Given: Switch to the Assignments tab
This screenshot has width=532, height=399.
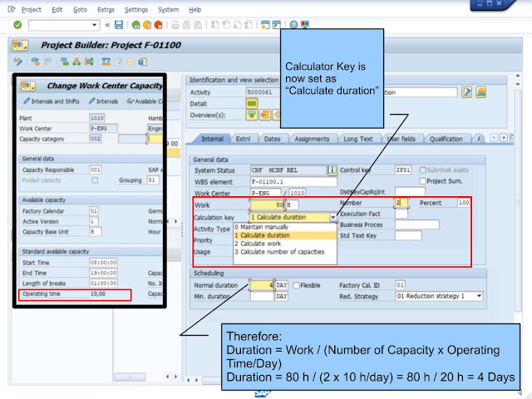Looking at the screenshot, I should pyautogui.click(x=312, y=139).
